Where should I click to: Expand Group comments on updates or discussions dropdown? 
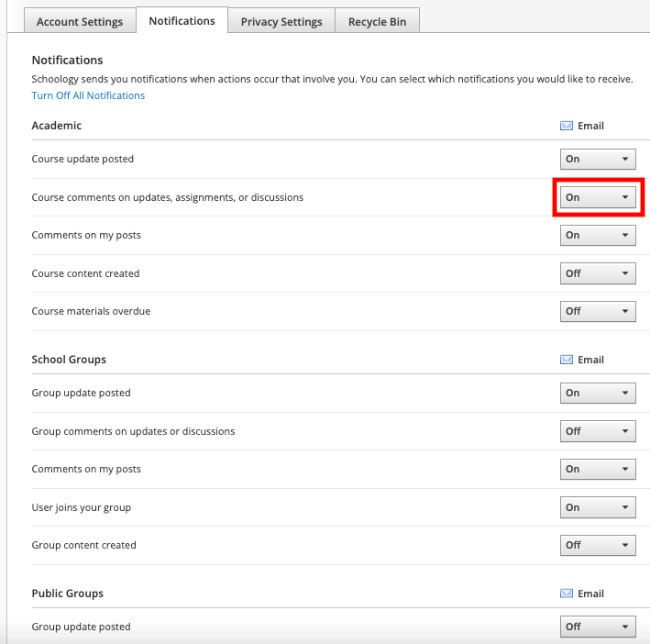pos(598,431)
